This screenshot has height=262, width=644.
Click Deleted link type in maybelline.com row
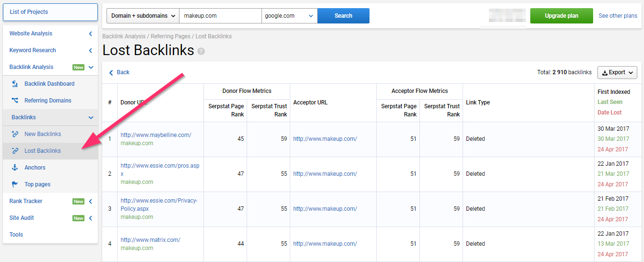point(476,139)
